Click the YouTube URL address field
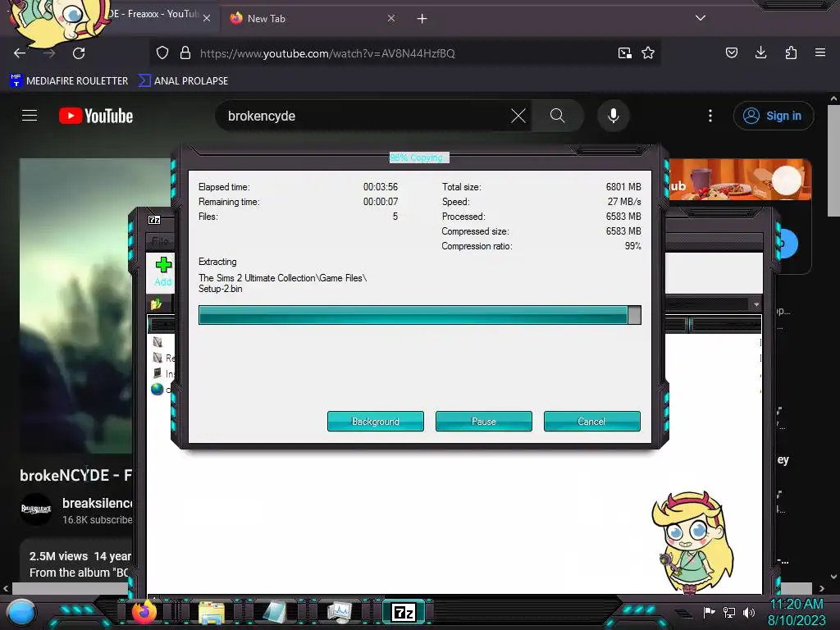 [404, 53]
